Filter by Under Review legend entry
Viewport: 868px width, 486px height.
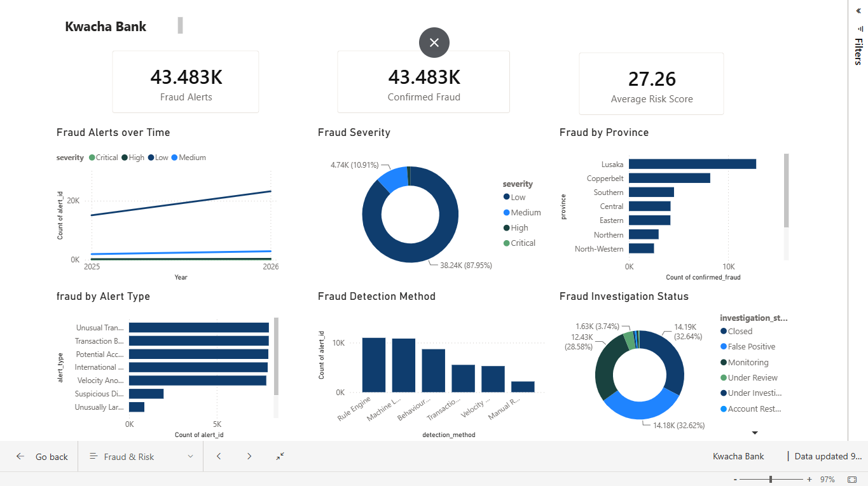[748, 377]
